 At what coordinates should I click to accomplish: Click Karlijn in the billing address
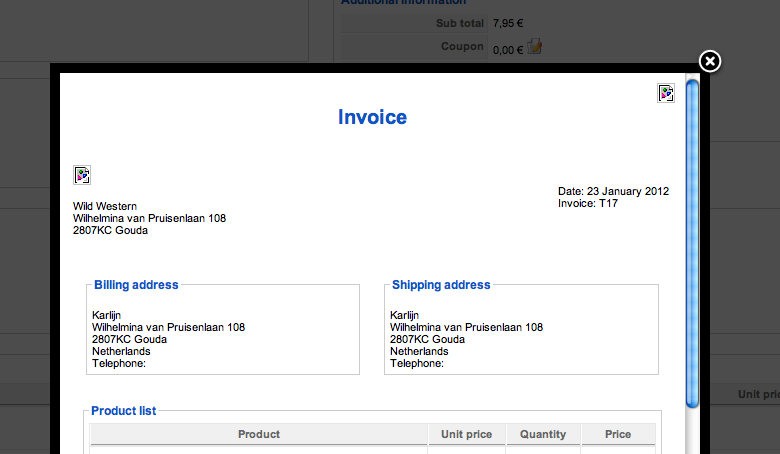click(106, 315)
